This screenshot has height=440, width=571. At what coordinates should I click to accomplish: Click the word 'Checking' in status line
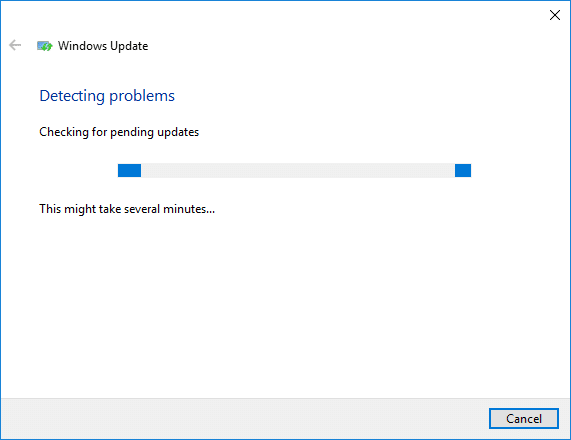tap(64, 132)
